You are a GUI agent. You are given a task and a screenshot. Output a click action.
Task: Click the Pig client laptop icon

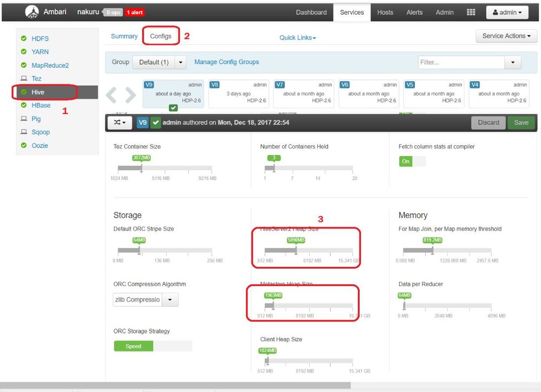pos(24,119)
